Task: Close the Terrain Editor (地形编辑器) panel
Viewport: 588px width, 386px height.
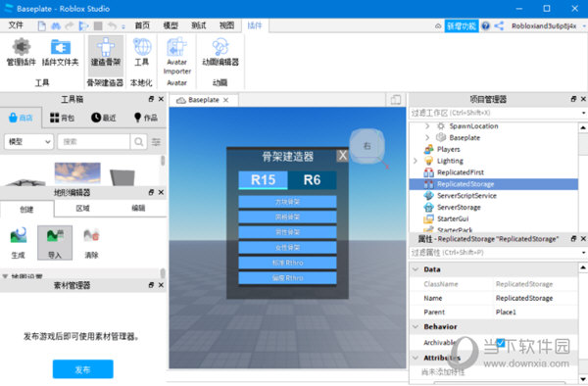Action: tap(162, 192)
